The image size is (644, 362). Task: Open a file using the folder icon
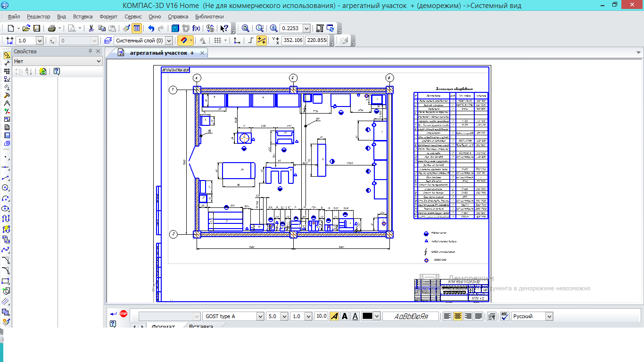[x=26, y=28]
